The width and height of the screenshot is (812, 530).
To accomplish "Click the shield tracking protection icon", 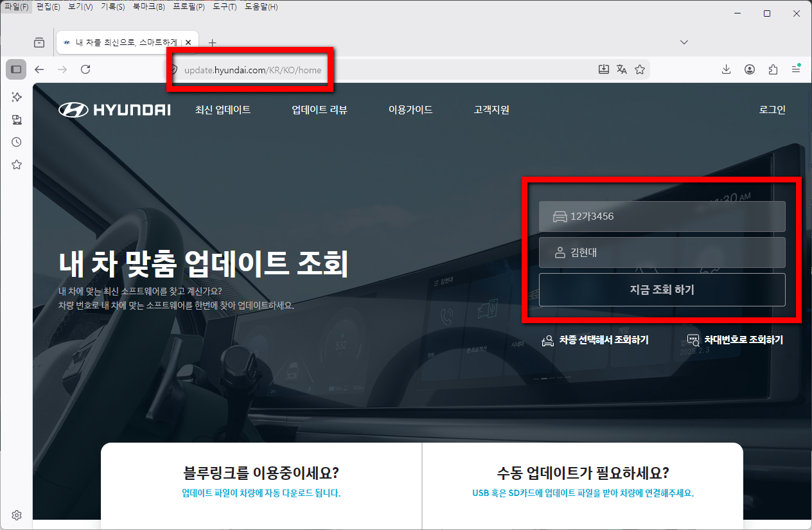I will click(173, 69).
